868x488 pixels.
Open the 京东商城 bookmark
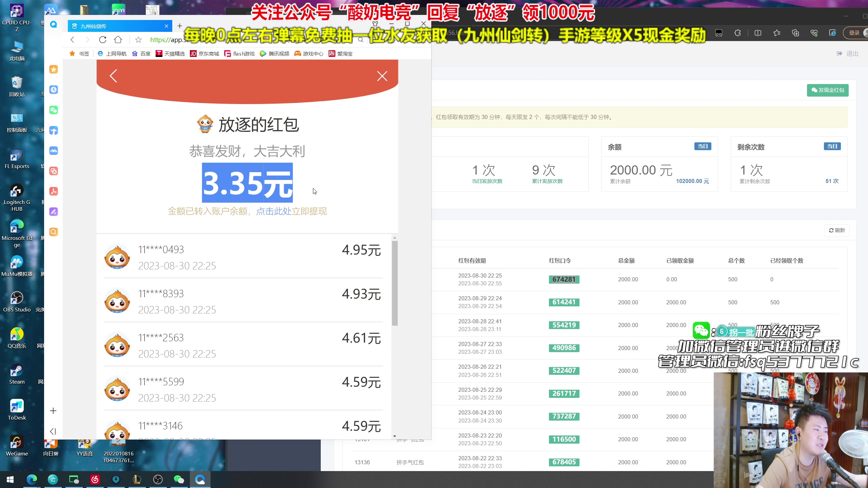pyautogui.click(x=204, y=54)
